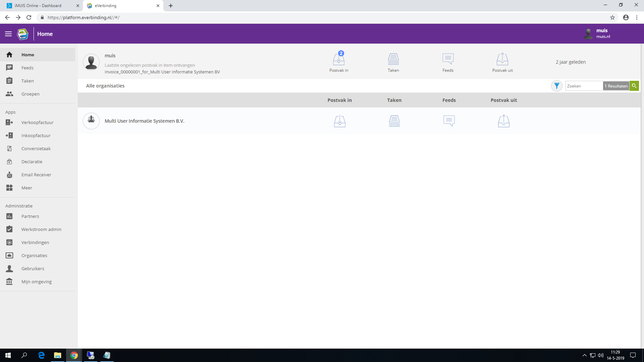Click the blue filter funnel icon
Screen dimensions: 644x362
[x=556, y=86]
